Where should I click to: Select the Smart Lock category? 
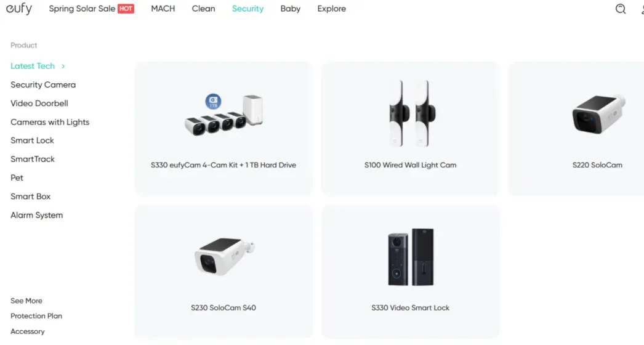tap(32, 140)
